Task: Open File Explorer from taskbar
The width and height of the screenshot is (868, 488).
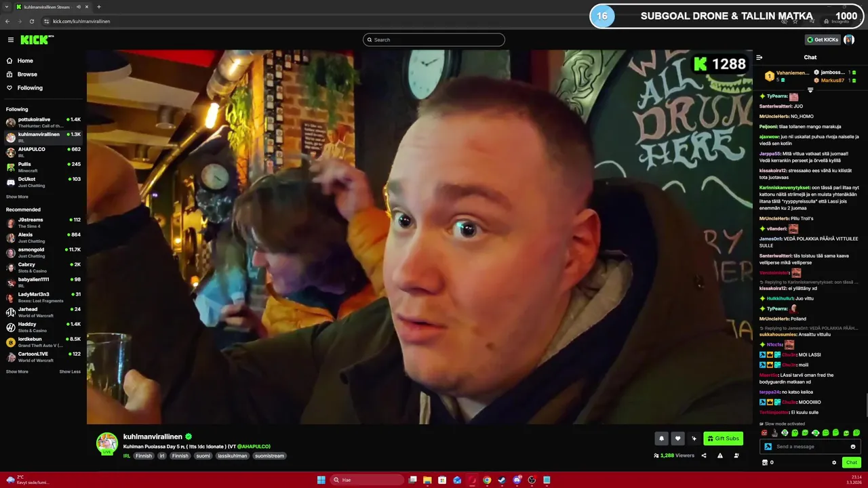Action: [x=427, y=480]
